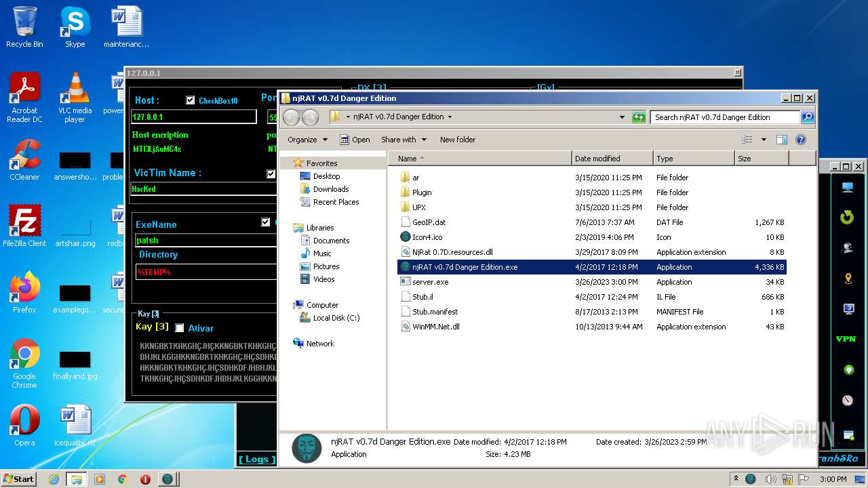Click the Directory field showing %TEMP%
The width and height of the screenshot is (868, 488).
point(206,272)
